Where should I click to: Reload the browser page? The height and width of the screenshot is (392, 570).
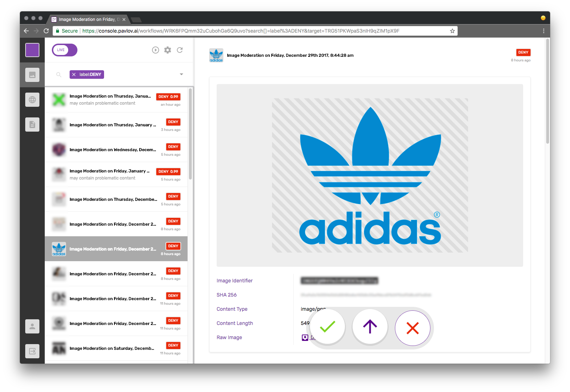[46, 31]
